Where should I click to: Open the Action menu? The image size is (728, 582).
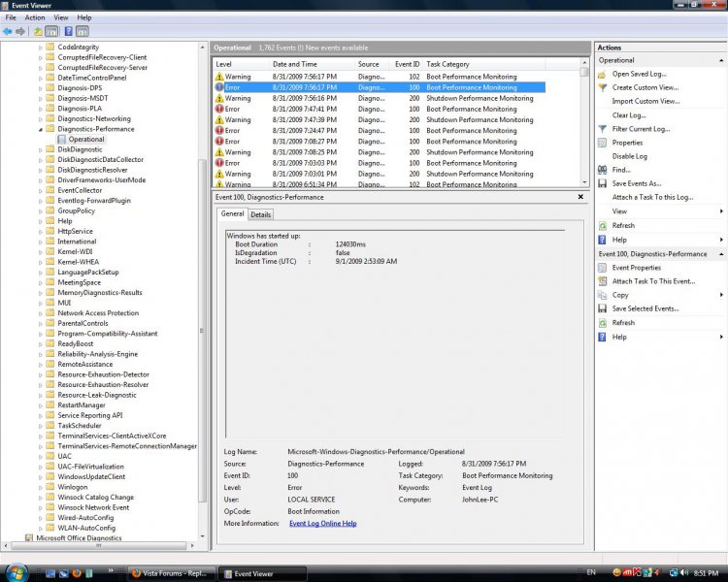coord(35,17)
